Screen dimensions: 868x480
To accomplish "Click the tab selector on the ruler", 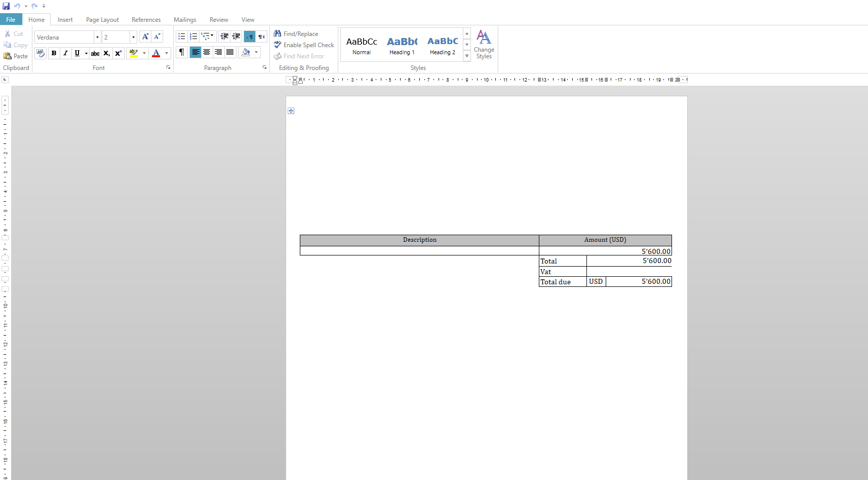I will pyautogui.click(x=5, y=80).
